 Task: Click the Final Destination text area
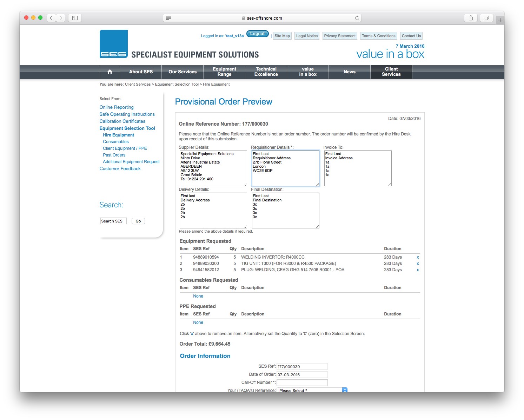coord(285,211)
